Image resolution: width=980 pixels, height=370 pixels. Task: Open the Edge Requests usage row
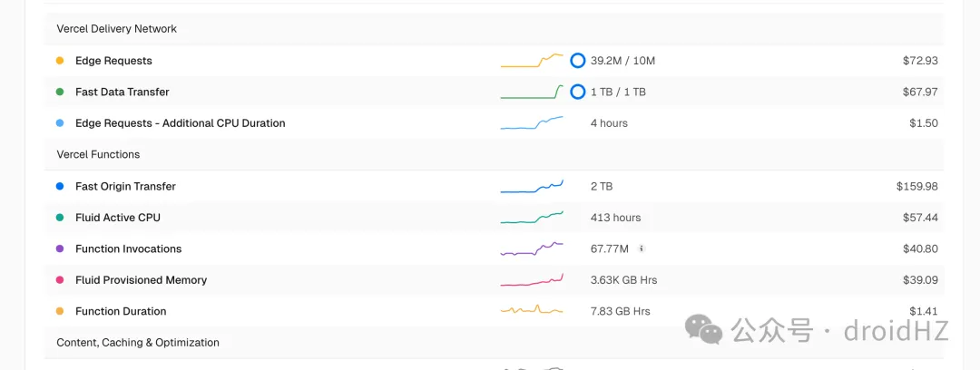tap(494, 61)
